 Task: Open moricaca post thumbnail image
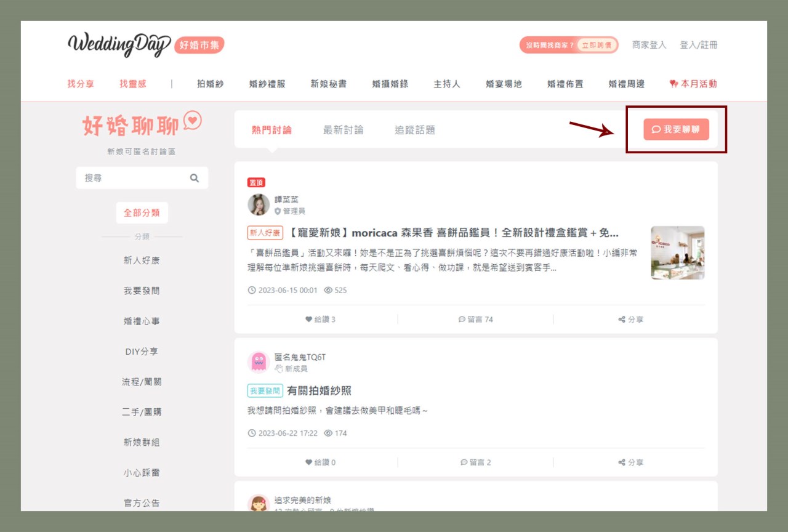click(678, 252)
